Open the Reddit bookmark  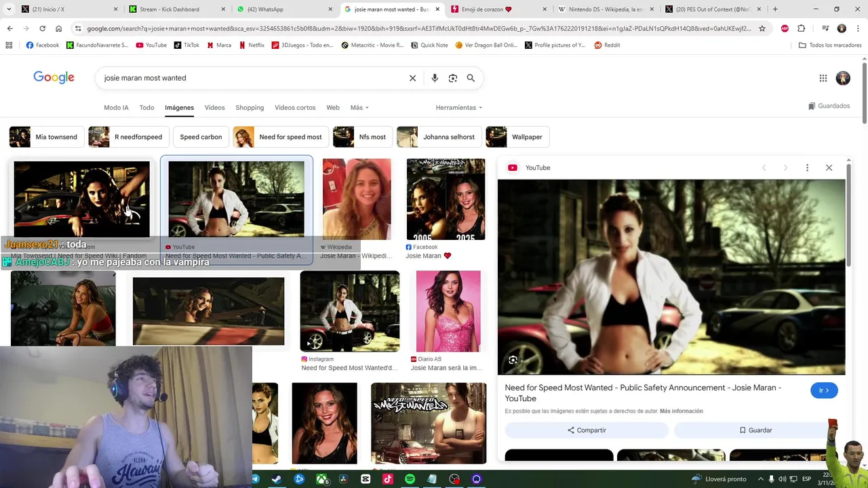click(607, 45)
